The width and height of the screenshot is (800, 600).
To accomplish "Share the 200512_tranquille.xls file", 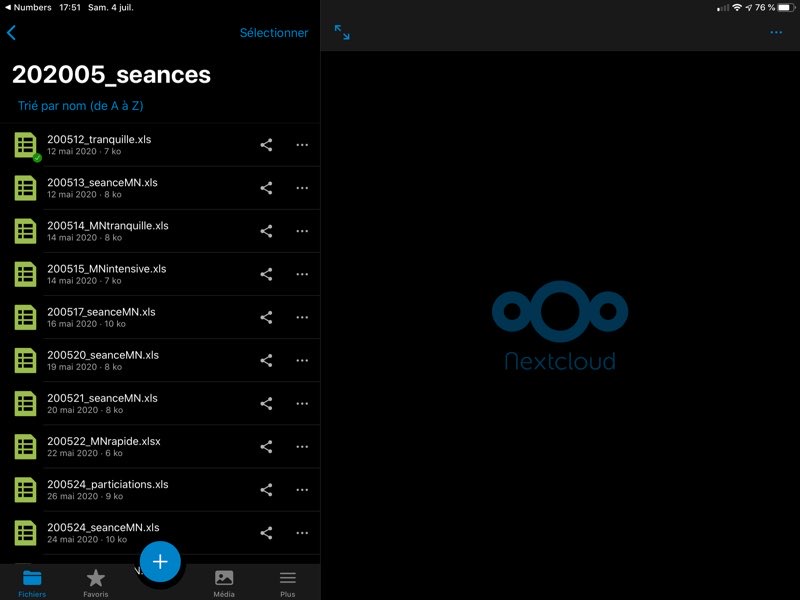I will [x=266, y=145].
